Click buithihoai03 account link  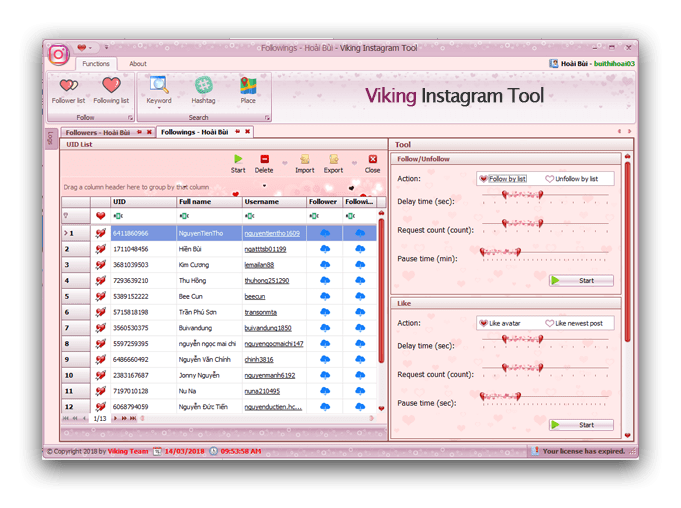point(614,63)
